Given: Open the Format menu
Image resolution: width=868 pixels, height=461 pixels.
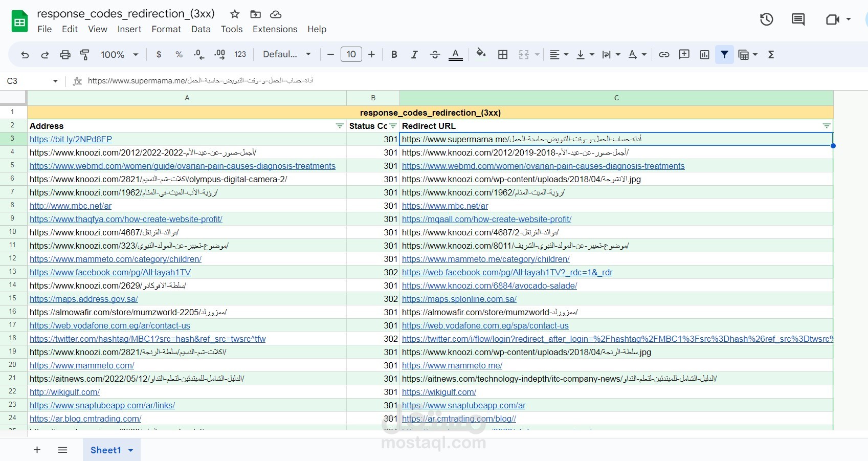Looking at the screenshot, I should tap(166, 29).
